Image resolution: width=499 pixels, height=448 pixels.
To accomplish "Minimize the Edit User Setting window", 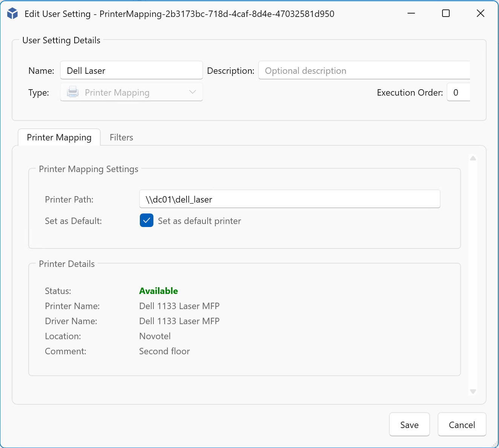I will pos(411,14).
